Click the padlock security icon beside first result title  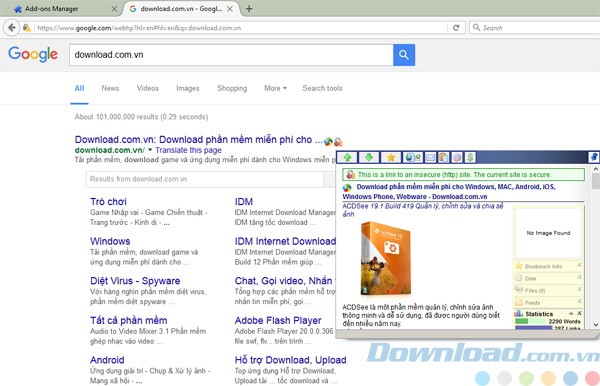point(338,142)
